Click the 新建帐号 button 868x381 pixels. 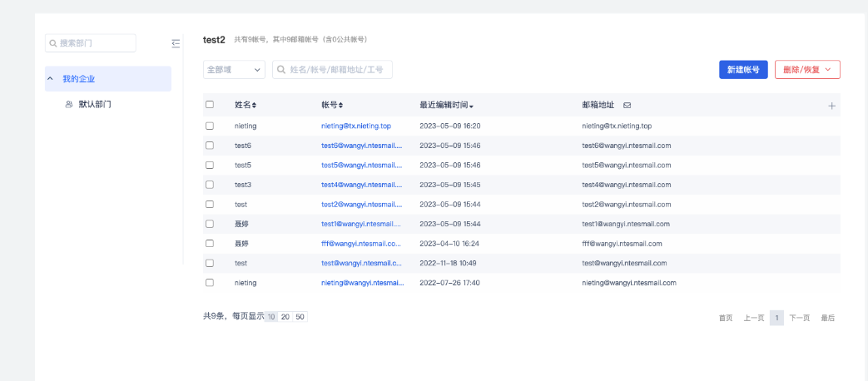[743, 70]
